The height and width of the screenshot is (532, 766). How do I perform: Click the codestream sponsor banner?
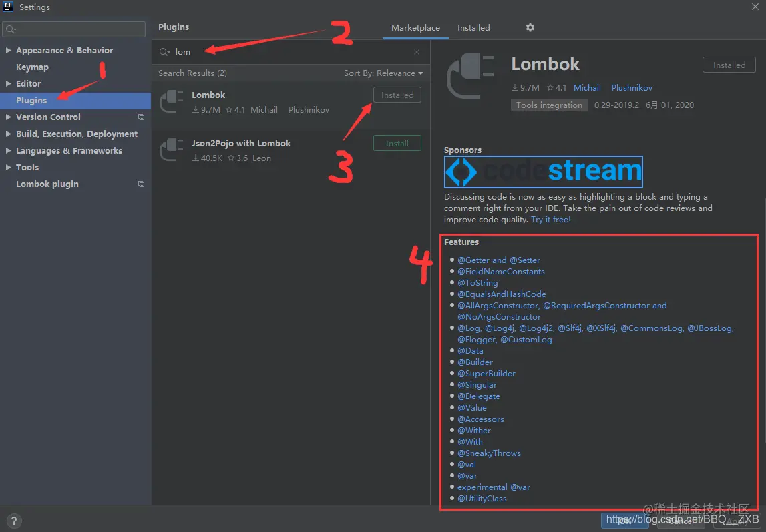543,172
